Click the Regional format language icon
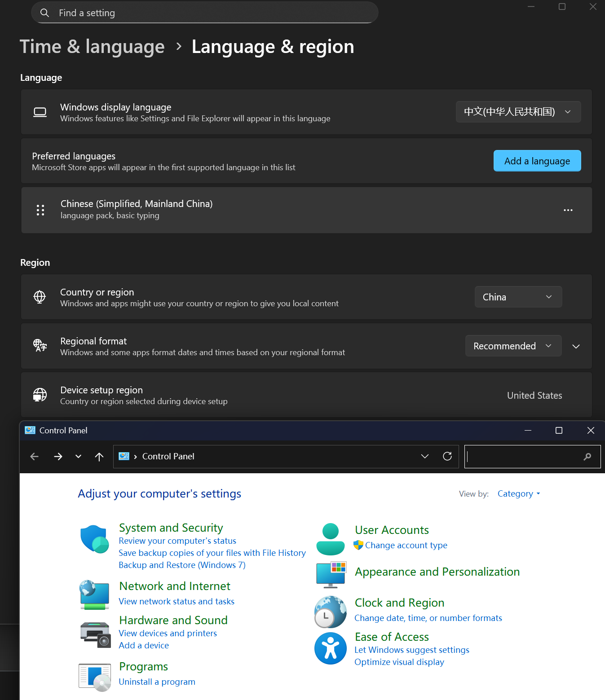 point(40,345)
